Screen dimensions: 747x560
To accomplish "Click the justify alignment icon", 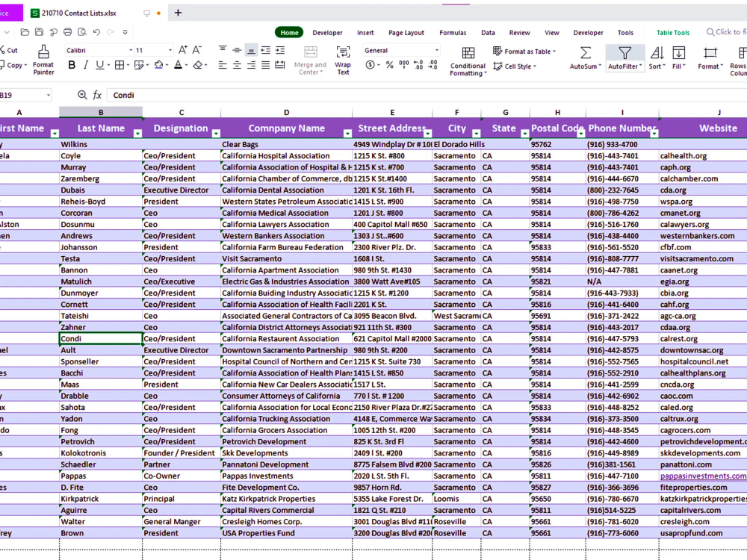I will (265, 65).
